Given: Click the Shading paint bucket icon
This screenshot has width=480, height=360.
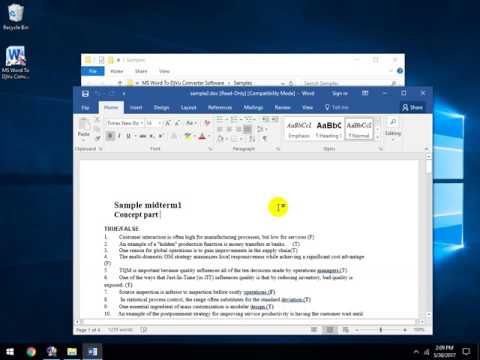Looking at the screenshot, I should pyautogui.click(x=220, y=138).
